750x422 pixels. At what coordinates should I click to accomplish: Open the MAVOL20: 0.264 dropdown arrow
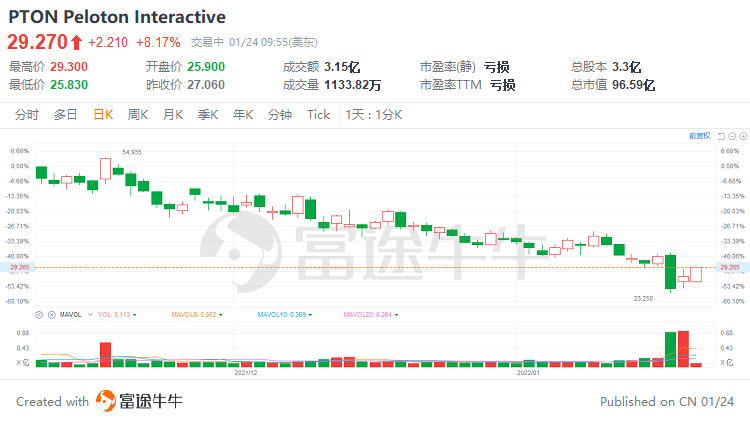click(397, 315)
